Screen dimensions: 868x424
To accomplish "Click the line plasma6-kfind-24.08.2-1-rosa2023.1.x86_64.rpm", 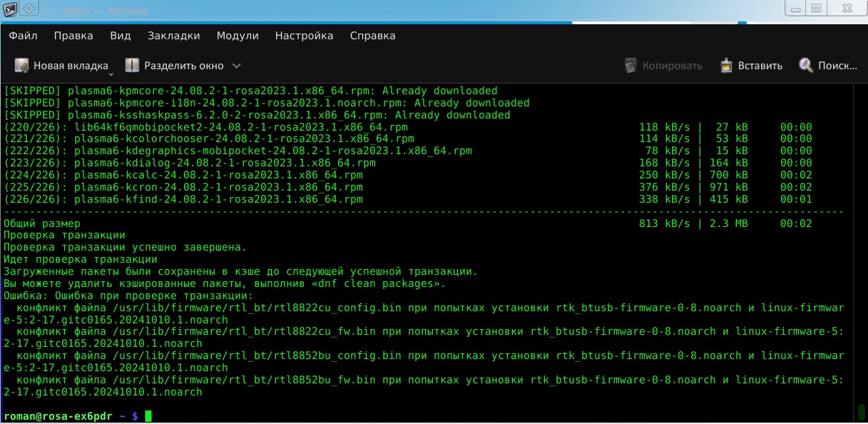I will click(x=407, y=199).
